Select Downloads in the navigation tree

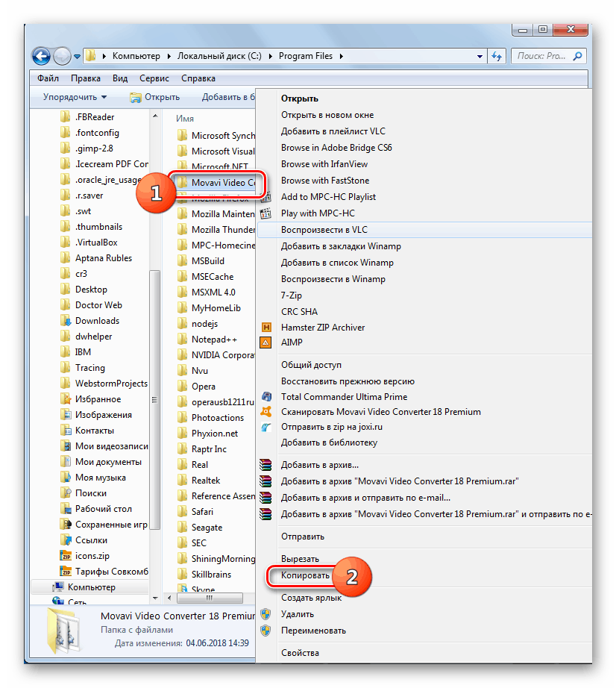tap(97, 321)
